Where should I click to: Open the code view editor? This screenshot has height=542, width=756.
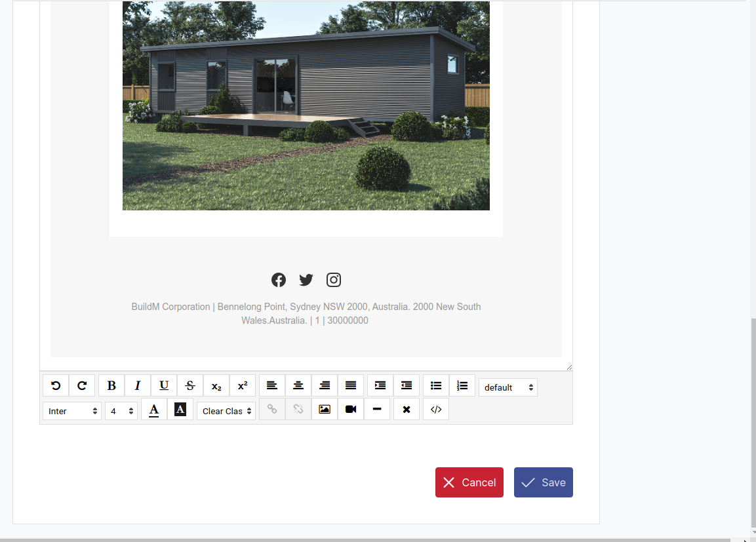(436, 409)
